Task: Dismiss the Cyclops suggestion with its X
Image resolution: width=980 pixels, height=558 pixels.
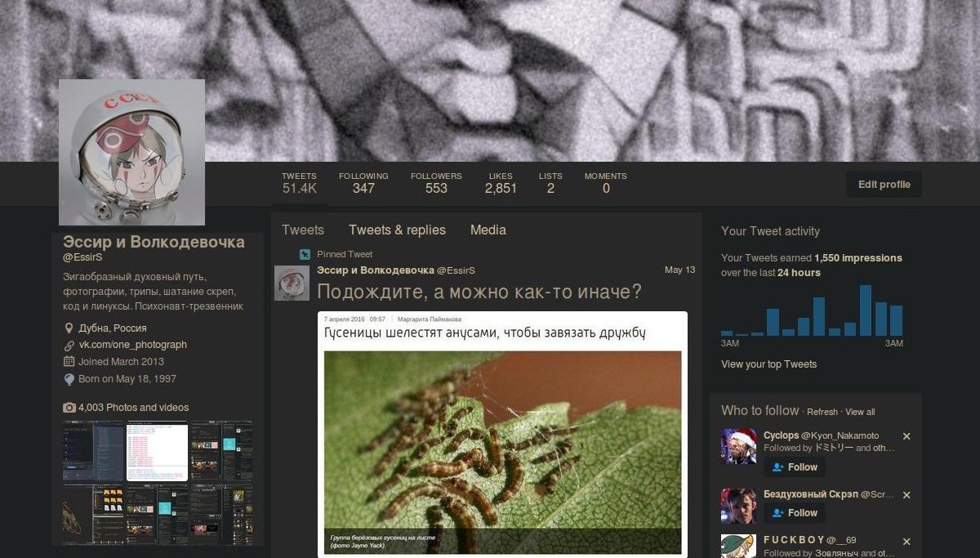Action: pyautogui.click(x=906, y=436)
